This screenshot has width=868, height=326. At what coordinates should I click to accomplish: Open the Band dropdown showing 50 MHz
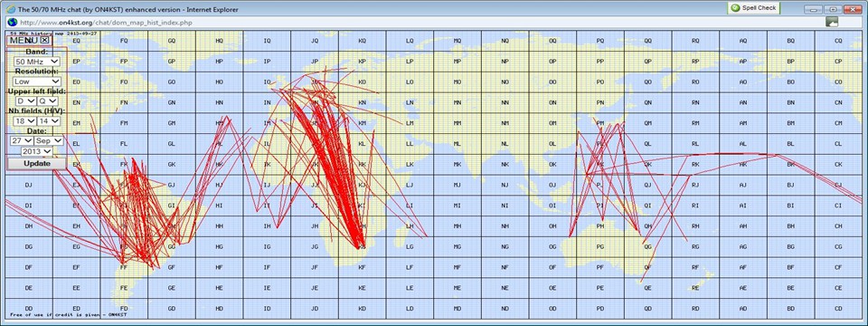coord(37,62)
